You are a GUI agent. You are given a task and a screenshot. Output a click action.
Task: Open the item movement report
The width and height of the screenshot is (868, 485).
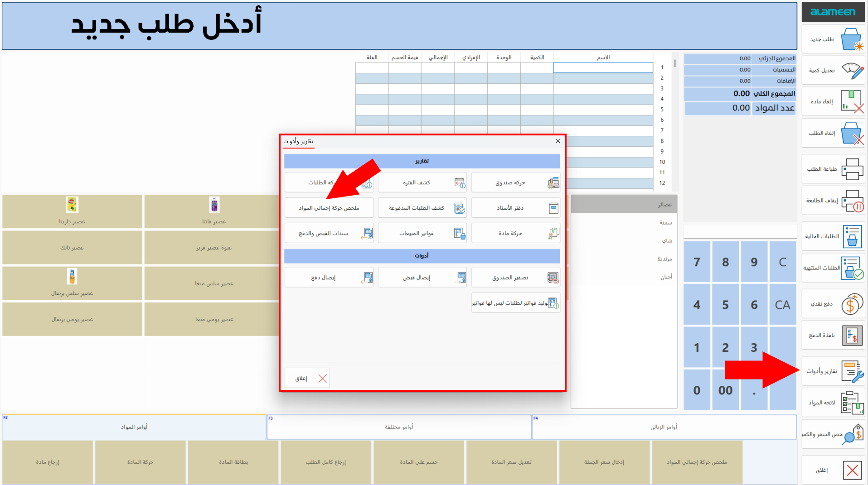click(x=516, y=233)
